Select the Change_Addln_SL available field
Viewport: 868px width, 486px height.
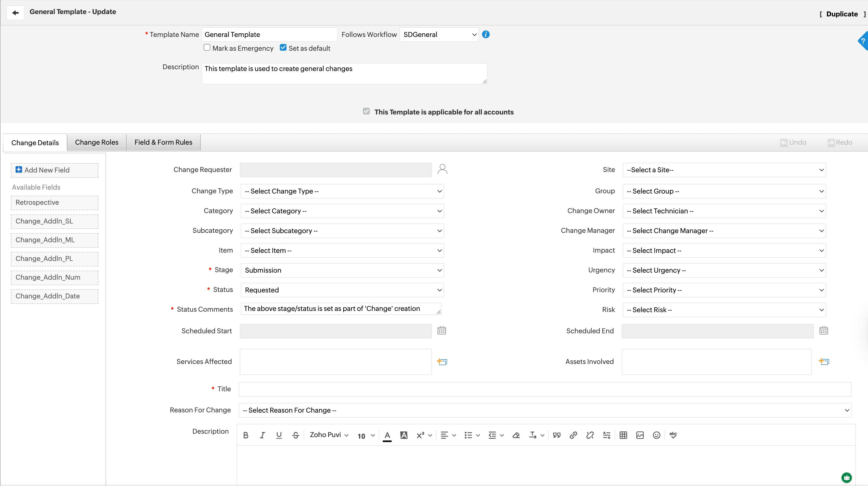(x=55, y=221)
